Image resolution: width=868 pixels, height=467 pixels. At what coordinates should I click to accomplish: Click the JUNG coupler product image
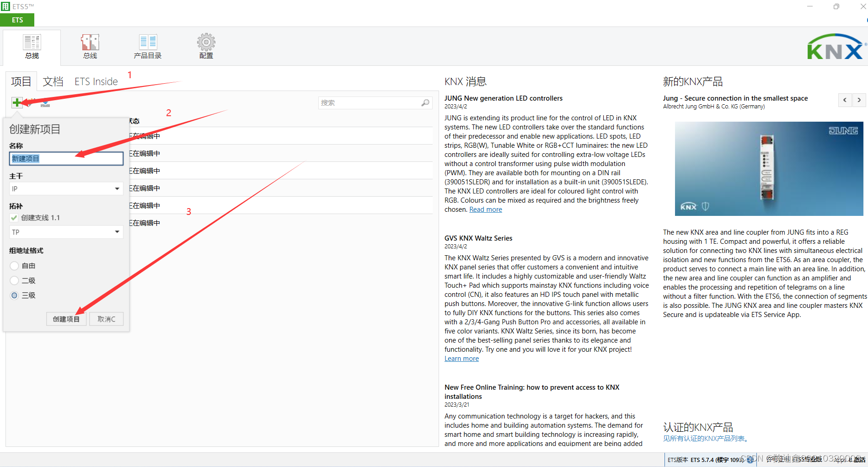coord(769,169)
